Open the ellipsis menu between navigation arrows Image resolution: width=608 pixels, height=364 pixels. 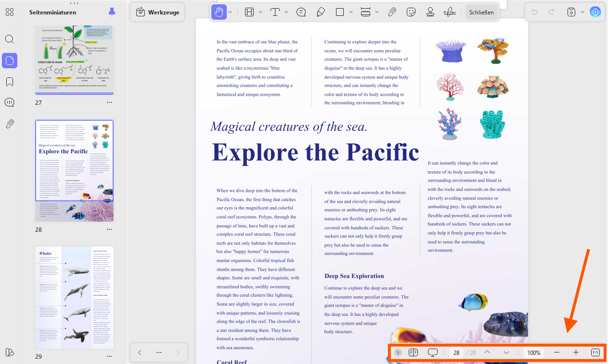(x=159, y=352)
